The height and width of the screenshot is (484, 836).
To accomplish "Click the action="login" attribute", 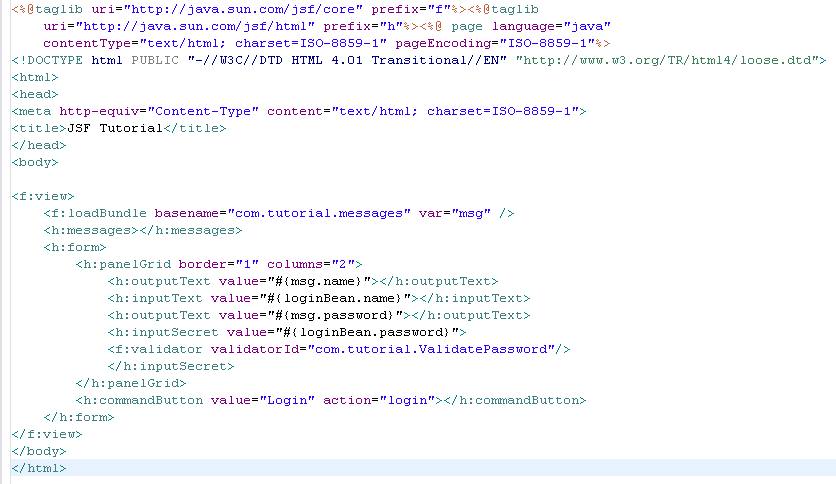I will pos(379,401).
